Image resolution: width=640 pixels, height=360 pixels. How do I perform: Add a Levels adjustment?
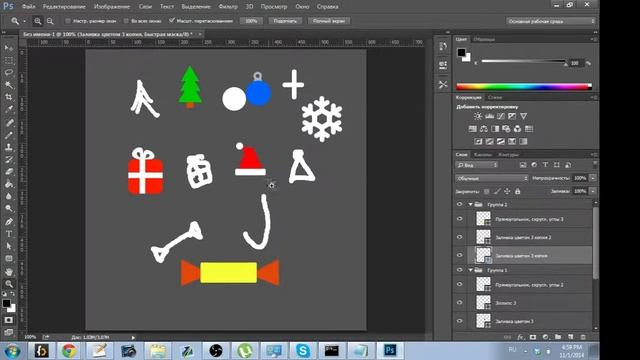[489, 116]
